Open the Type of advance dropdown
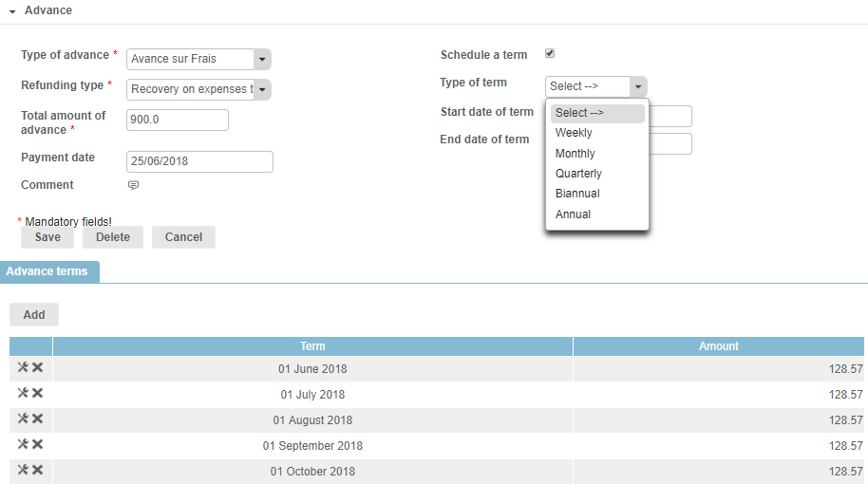 tap(262, 59)
